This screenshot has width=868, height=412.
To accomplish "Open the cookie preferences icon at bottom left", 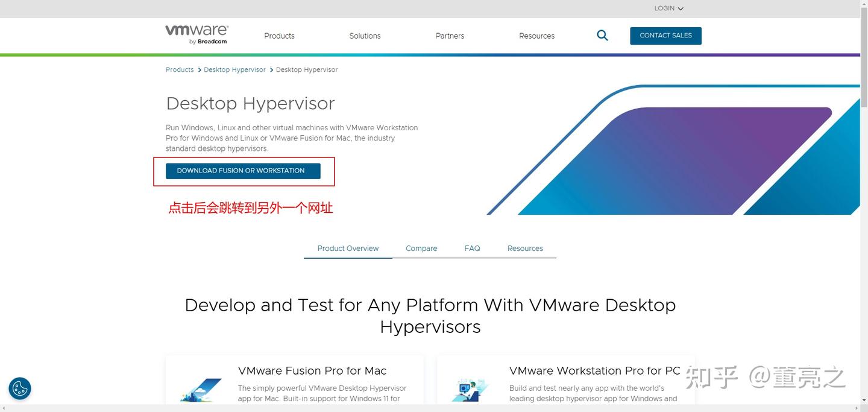I will pos(19,388).
